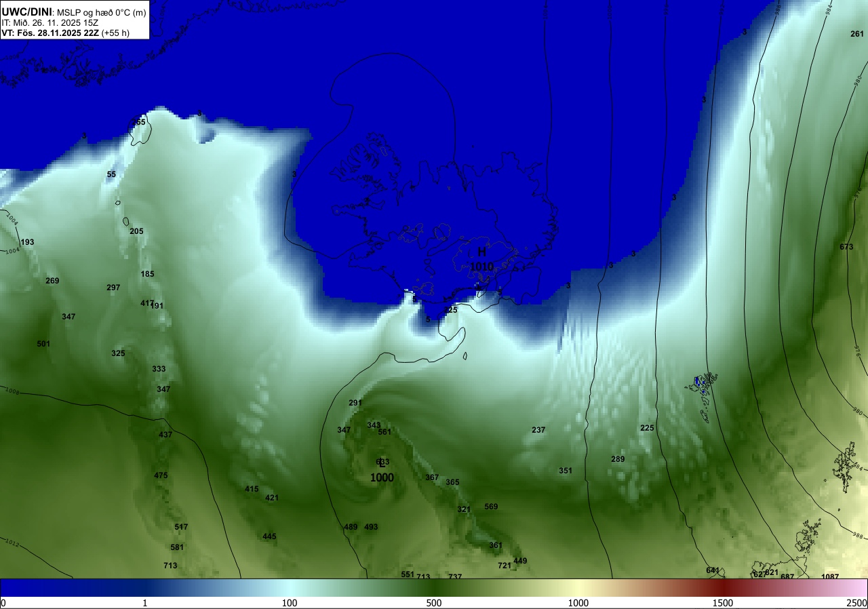Screen dimensions: 868x609
Task: Click the 351 height value
Action: (x=566, y=471)
